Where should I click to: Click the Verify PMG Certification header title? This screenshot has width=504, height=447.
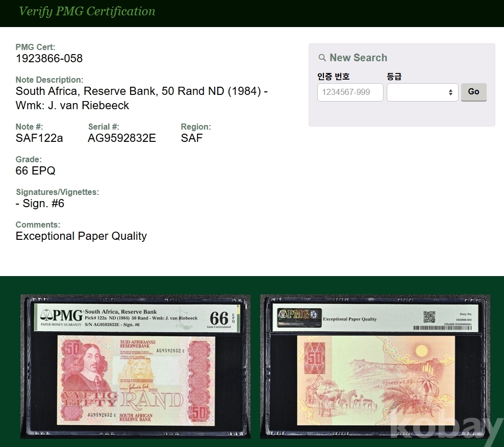pos(87,11)
